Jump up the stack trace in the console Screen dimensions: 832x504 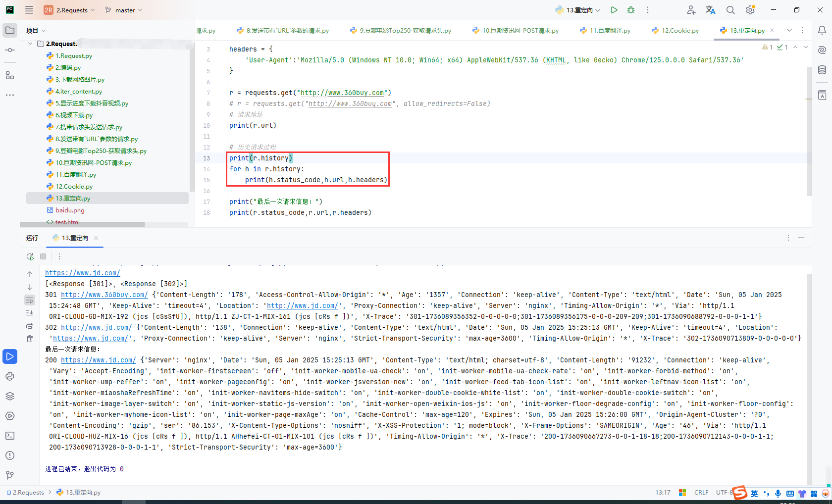click(x=30, y=274)
